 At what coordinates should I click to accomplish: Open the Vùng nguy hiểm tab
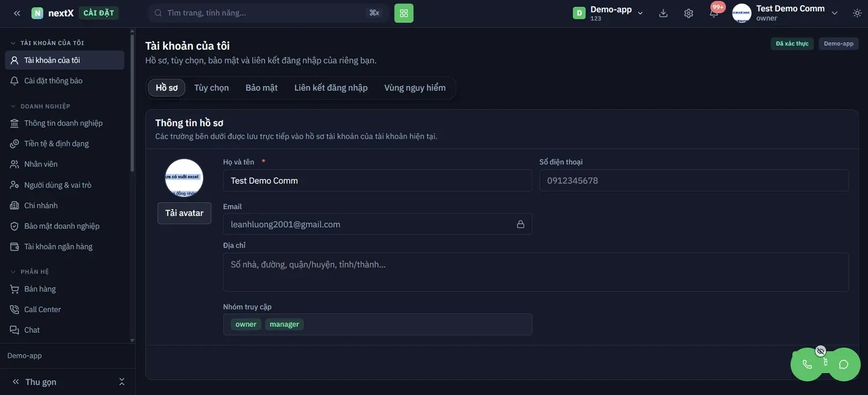[x=415, y=87]
